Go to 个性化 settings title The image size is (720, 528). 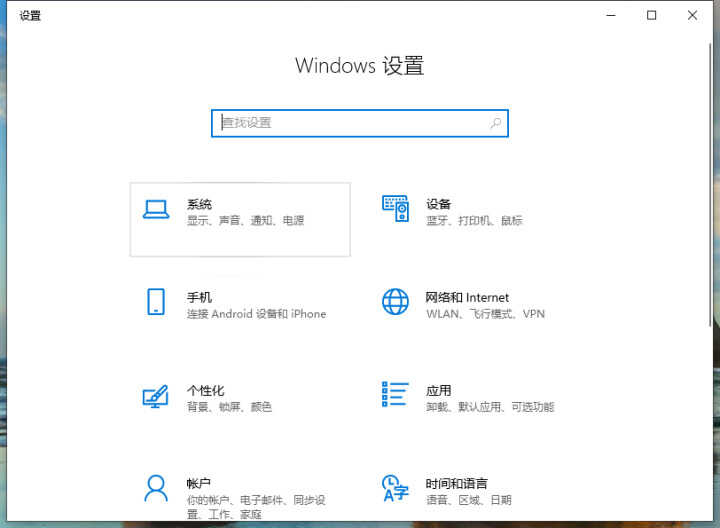click(205, 390)
